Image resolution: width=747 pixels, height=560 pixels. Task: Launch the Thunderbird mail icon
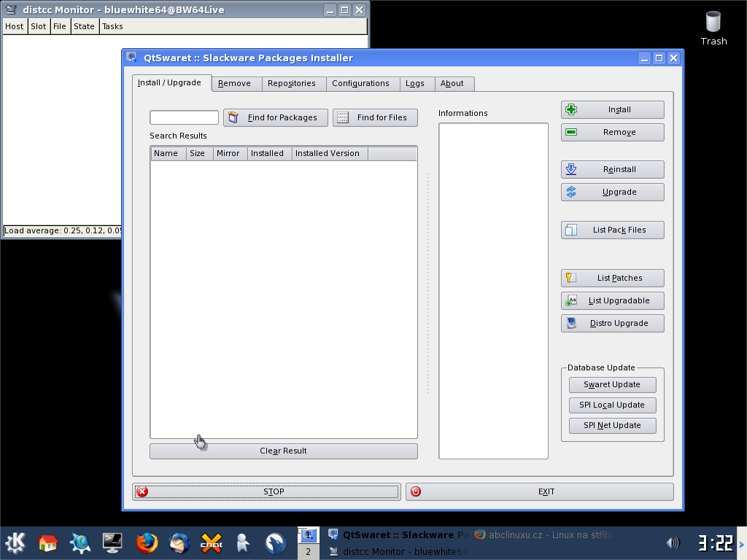point(179,542)
